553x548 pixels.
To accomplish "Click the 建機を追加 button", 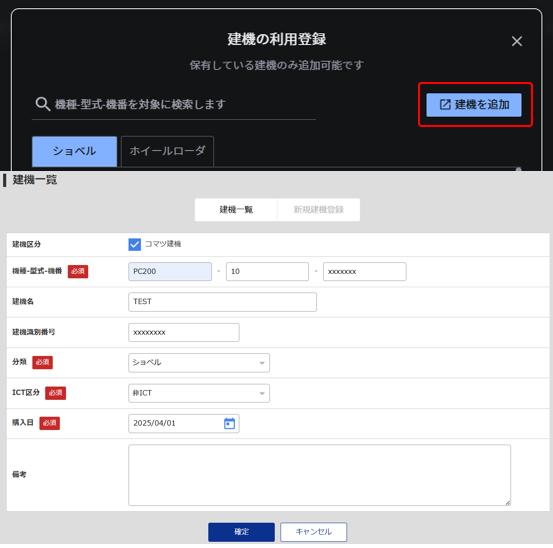I will pos(474,105).
